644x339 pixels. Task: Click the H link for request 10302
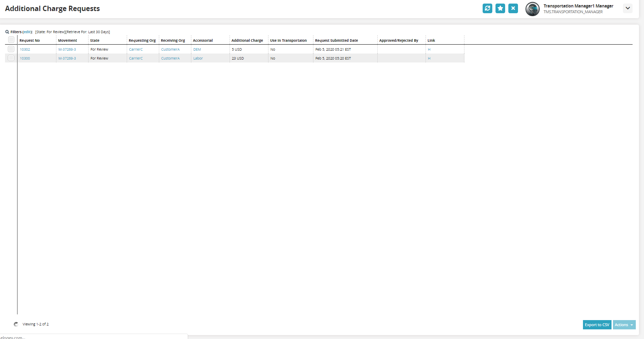[x=429, y=49]
